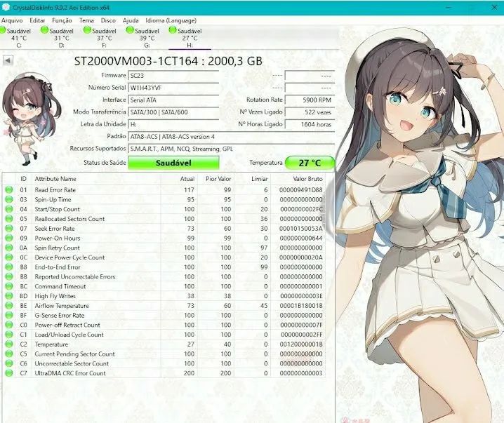Screen dimensions: 504x423
Task: Click the serial number field W1H43YVF
Action: 173,88
